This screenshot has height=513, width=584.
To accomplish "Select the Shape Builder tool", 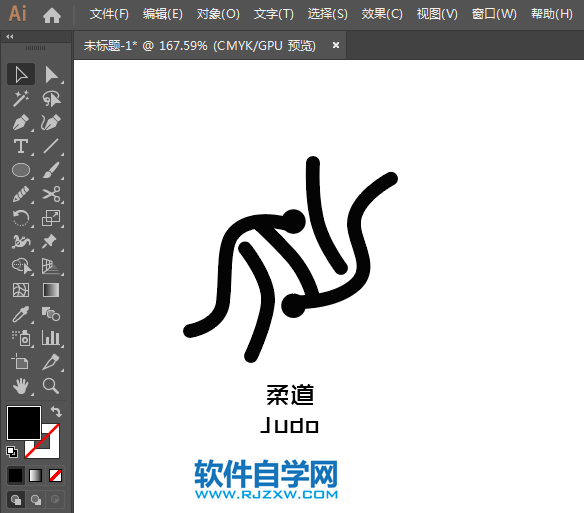I will [x=21, y=266].
